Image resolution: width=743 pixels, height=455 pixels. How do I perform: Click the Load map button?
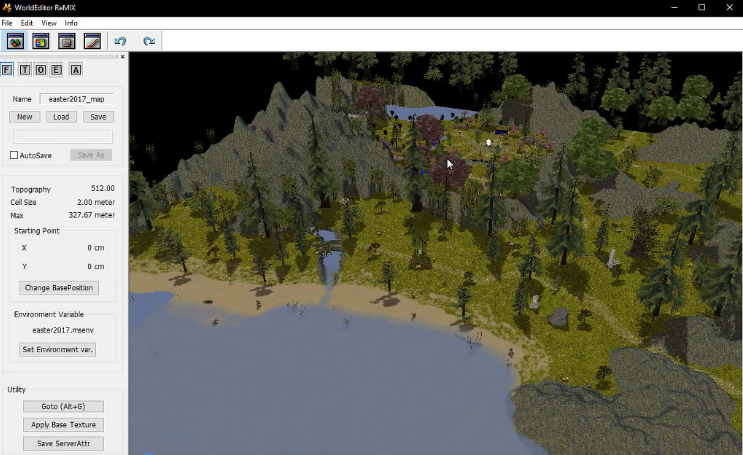61,117
